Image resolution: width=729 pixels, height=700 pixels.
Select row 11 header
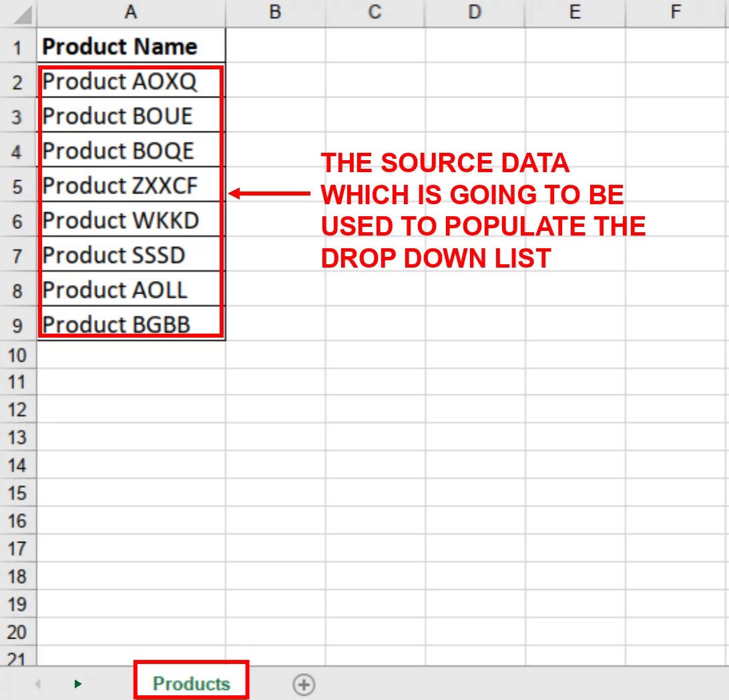[x=17, y=382]
